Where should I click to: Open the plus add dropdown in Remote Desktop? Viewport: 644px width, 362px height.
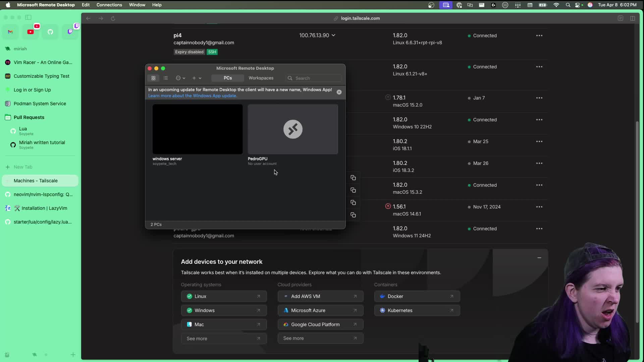[x=197, y=78]
